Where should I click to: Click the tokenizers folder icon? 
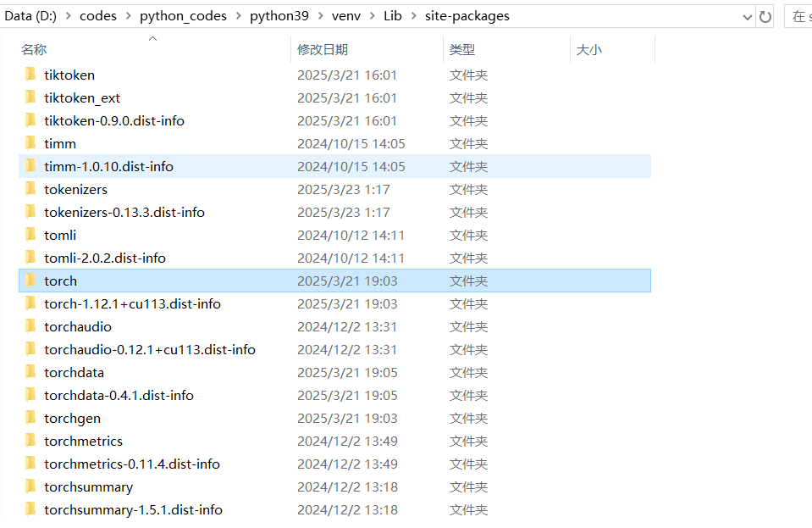pyautogui.click(x=30, y=189)
